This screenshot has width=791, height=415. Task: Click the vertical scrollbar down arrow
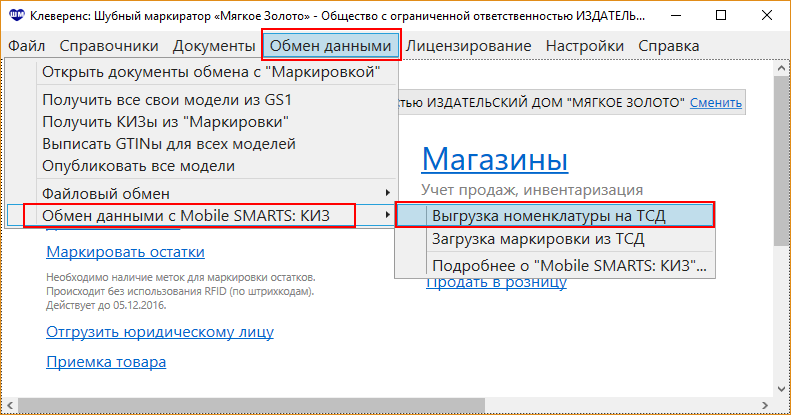click(782, 389)
